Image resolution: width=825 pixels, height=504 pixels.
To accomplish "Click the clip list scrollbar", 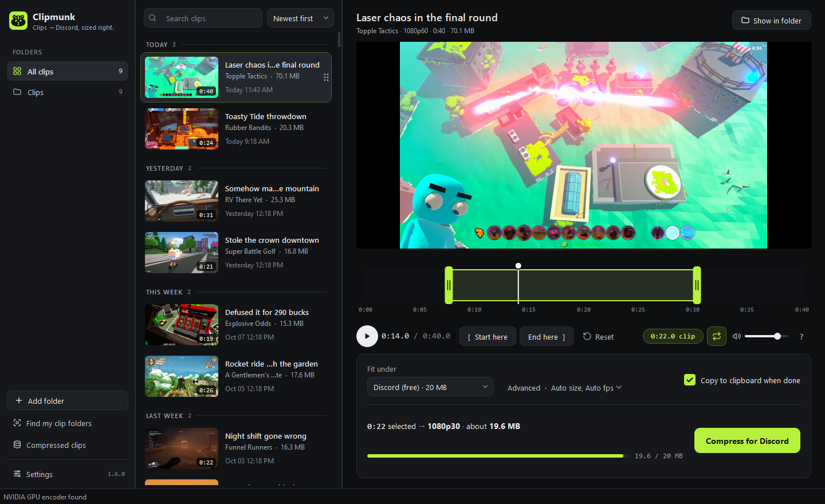I will 339,40.
